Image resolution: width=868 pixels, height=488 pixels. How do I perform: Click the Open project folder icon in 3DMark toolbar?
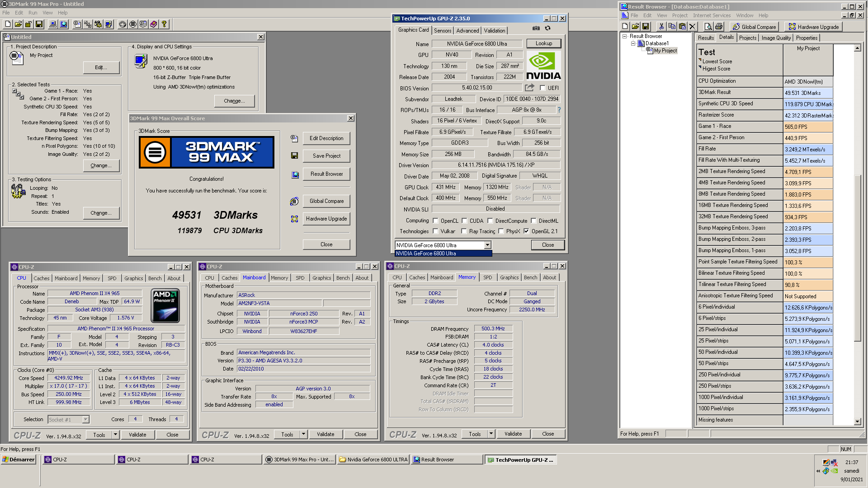pyautogui.click(x=18, y=24)
